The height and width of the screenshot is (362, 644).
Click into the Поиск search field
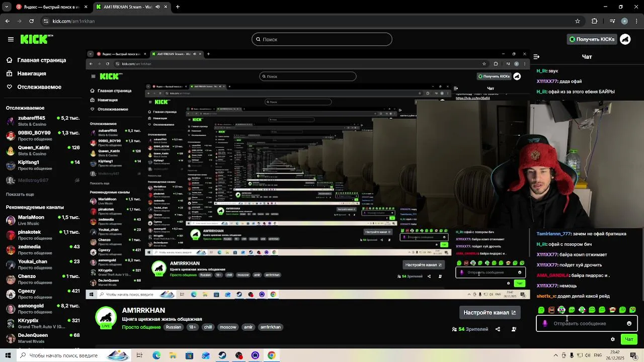322,39
